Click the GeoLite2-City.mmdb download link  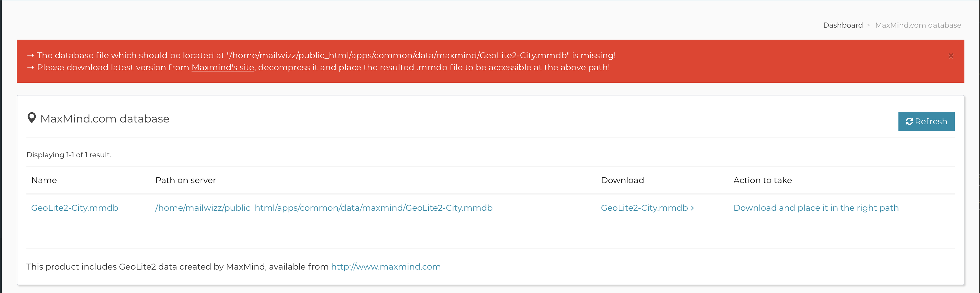pos(644,208)
